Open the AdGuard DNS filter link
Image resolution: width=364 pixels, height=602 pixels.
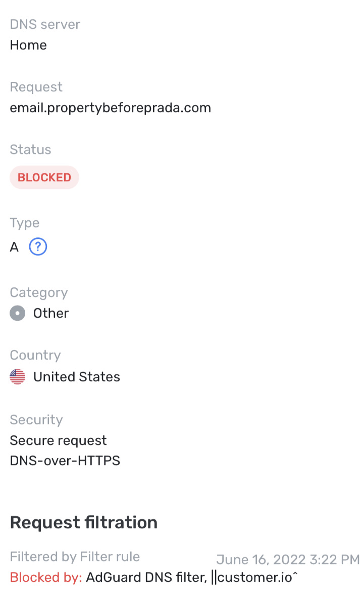click(x=146, y=577)
